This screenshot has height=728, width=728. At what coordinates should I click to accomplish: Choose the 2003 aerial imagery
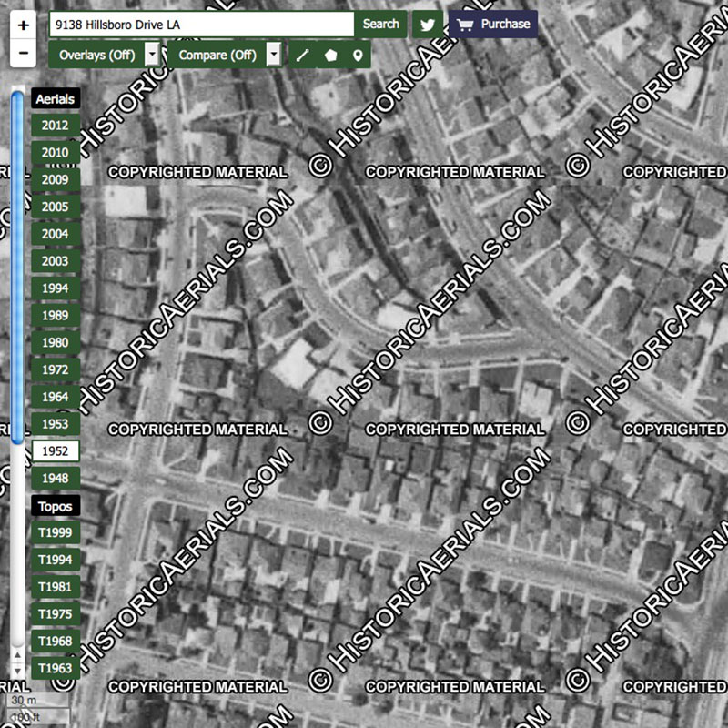[x=56, y=261]
